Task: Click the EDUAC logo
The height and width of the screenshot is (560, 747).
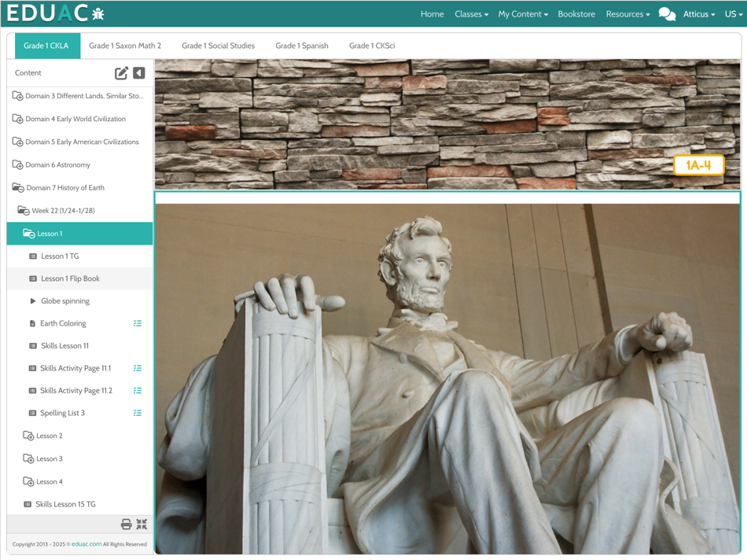Action: [x=55, y=13]
